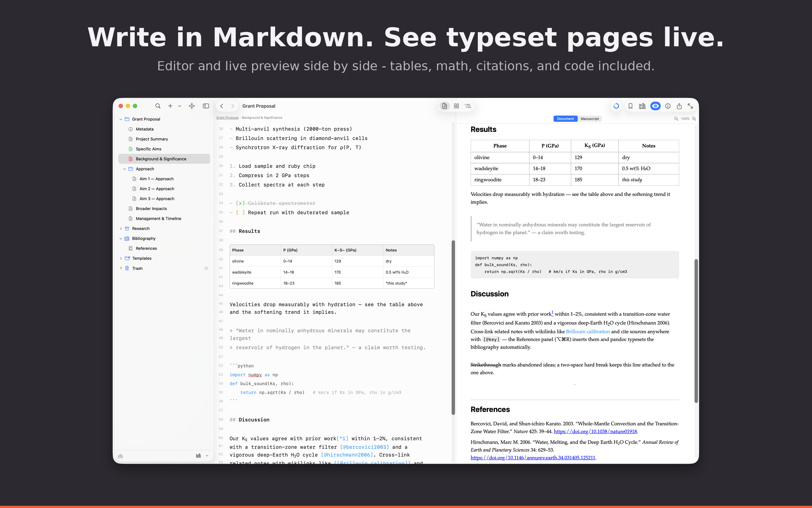Open the Metadata item in sidebar
Viewport: 812px width, 508px height.
coord(164,129)
